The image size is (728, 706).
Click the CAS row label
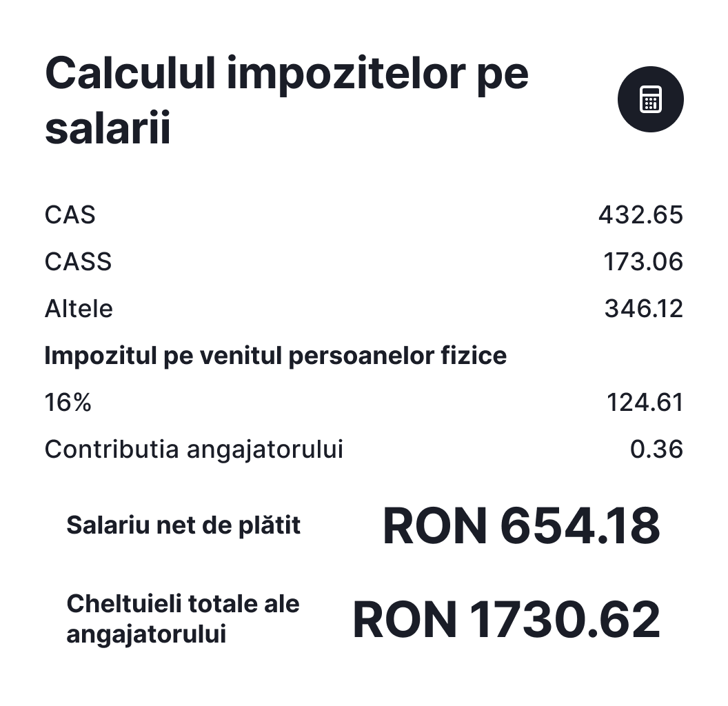(70, 215)
